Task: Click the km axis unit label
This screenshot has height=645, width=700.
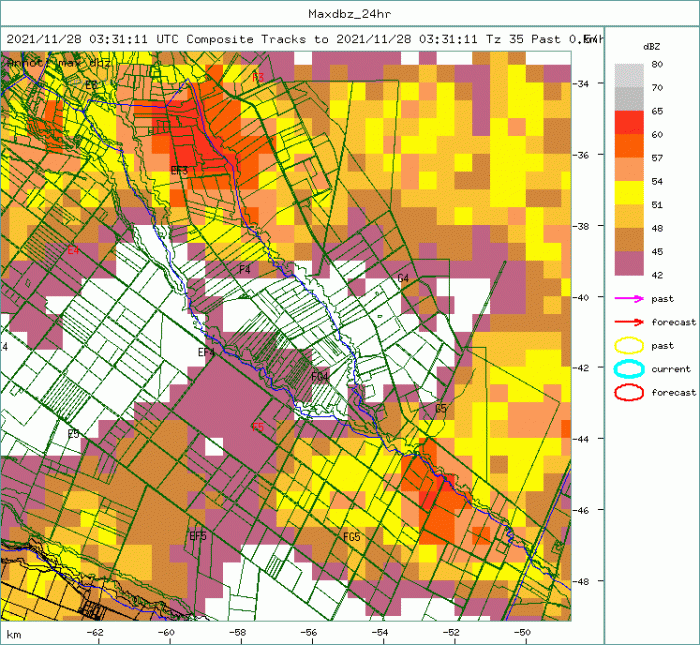Action: tap(14, 635)
